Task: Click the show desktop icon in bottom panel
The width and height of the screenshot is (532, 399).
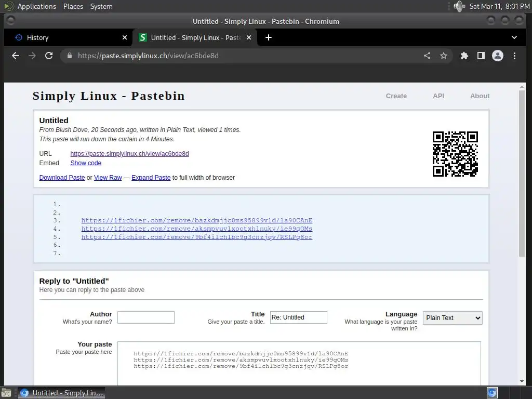Action: (x=6, y=393)
